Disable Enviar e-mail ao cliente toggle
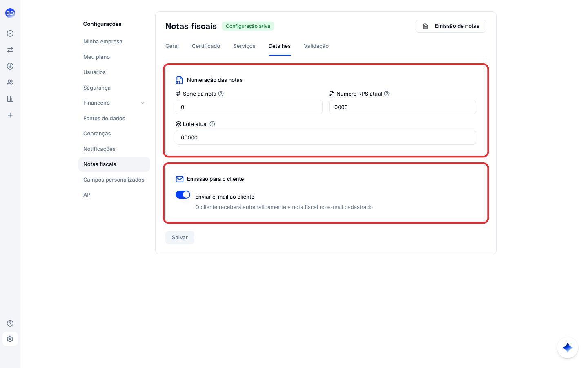 pos(183,195)
